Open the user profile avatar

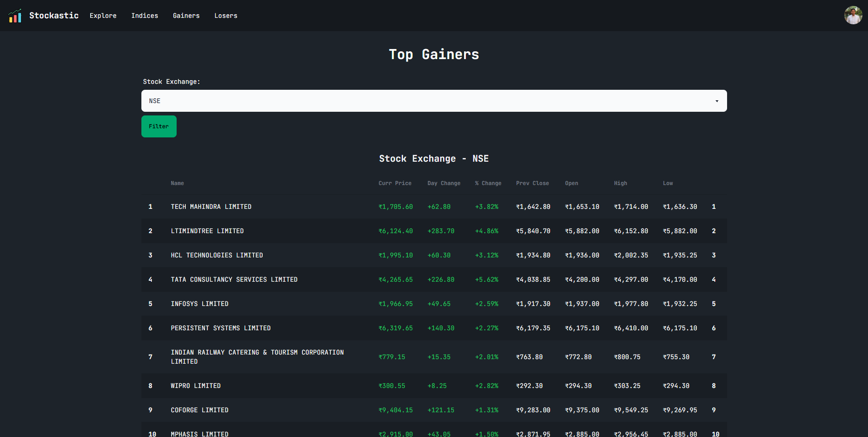853,15
